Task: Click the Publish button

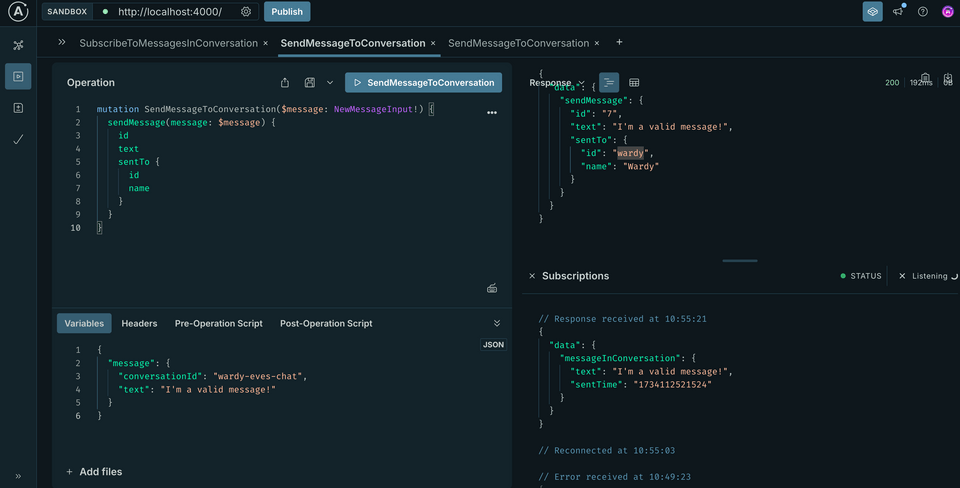Action: coord(287,12)
